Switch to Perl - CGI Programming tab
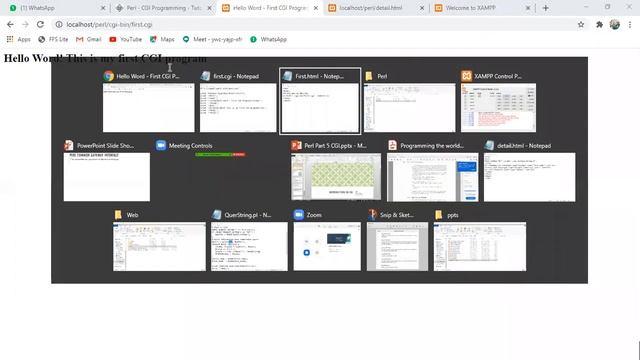The image size is (640, 360). pos(163,8)
